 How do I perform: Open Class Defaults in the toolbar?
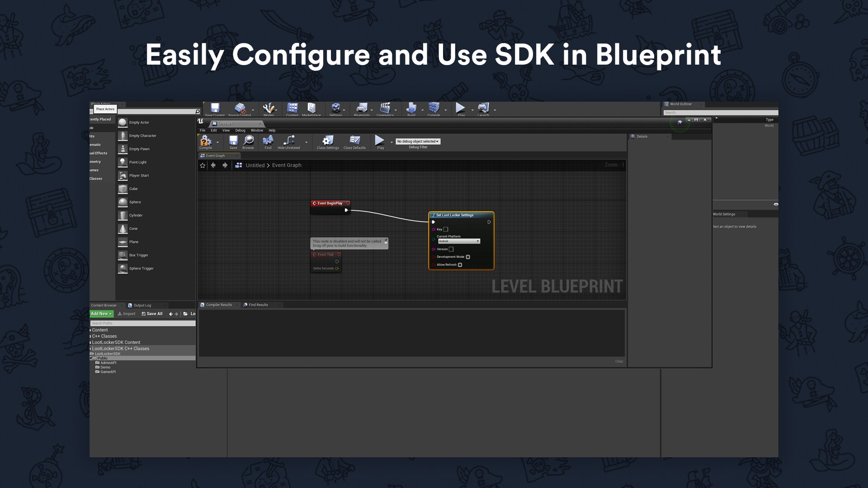point(355,141)
